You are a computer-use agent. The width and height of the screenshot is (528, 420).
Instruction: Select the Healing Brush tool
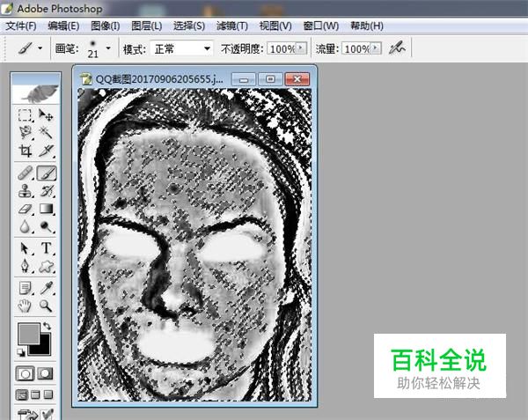tap(25, 173)
